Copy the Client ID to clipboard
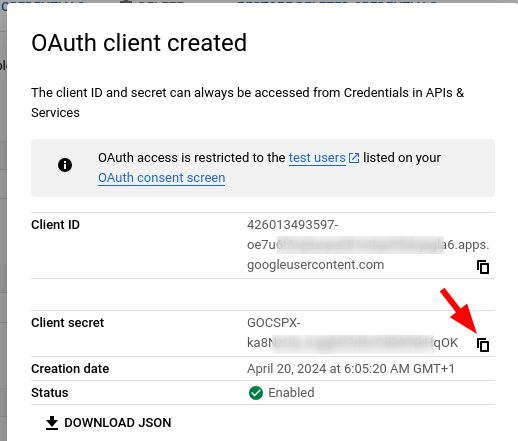Image resolution: width=518 pixels, height=441 pixels. [483, 267]
